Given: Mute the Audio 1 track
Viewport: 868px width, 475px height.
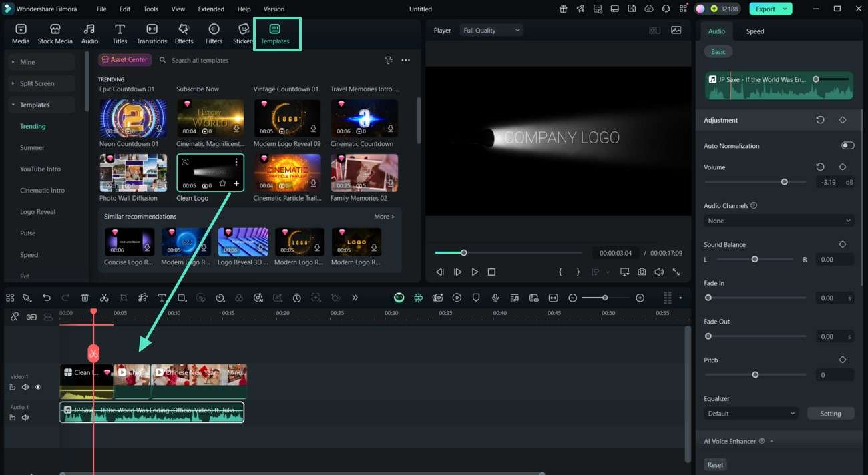Looking at the screenshot, I should [x=25, y=418].
